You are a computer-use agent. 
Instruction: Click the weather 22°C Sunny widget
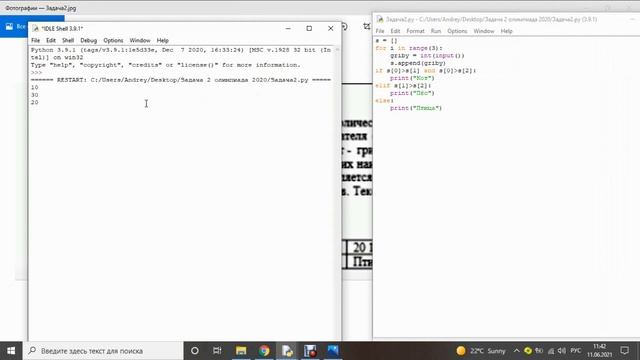pyautogui.click(x=481, y=351)
